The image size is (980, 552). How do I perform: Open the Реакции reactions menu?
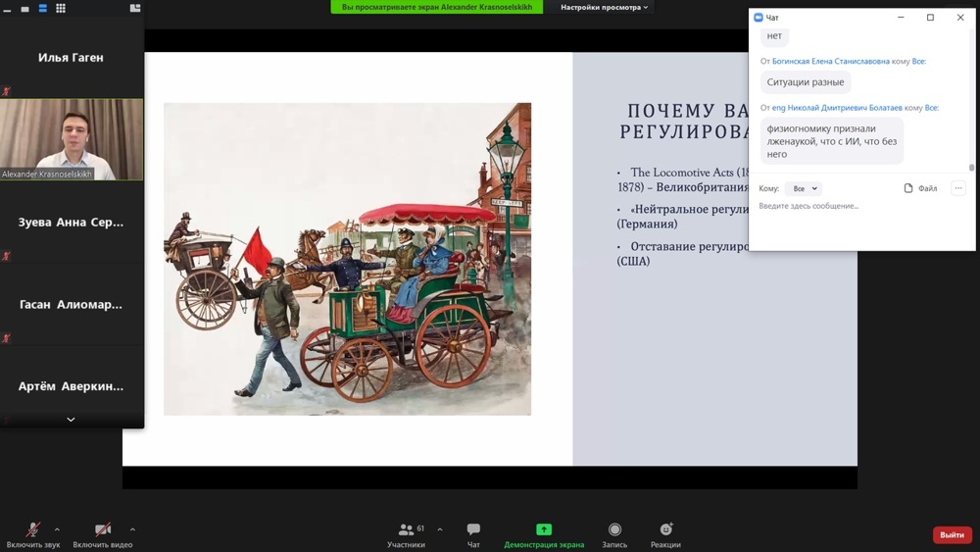coord(665,535)
